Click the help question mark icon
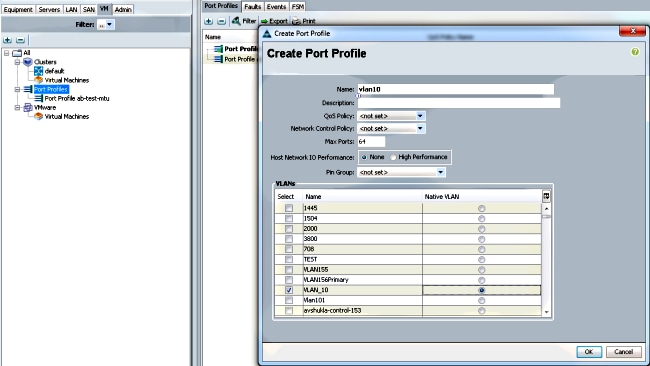 pyautogui.click(x=635, y=52)
